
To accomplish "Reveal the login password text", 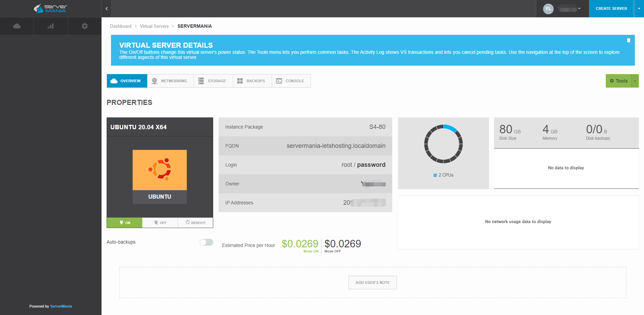I will coord(371,165).
